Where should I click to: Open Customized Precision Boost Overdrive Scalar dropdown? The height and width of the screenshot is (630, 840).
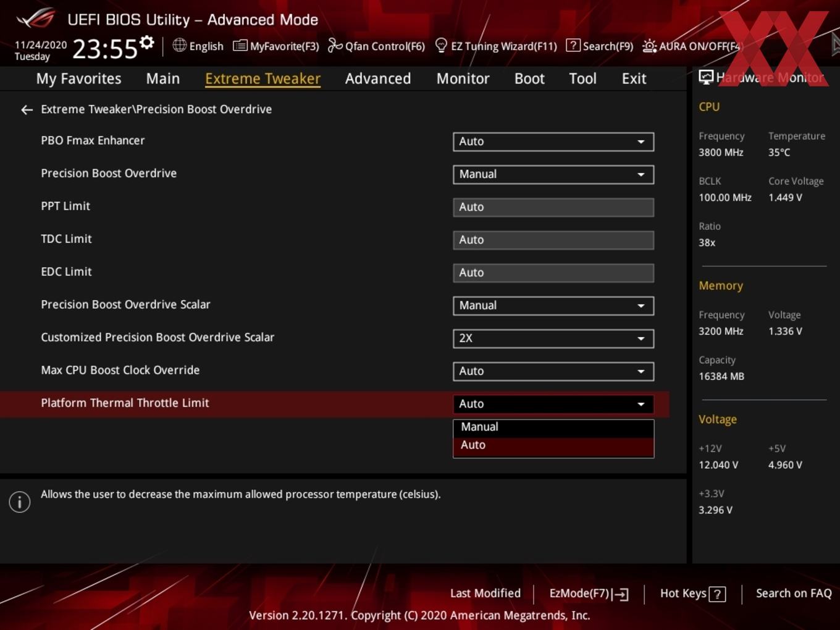coord(553,338)
